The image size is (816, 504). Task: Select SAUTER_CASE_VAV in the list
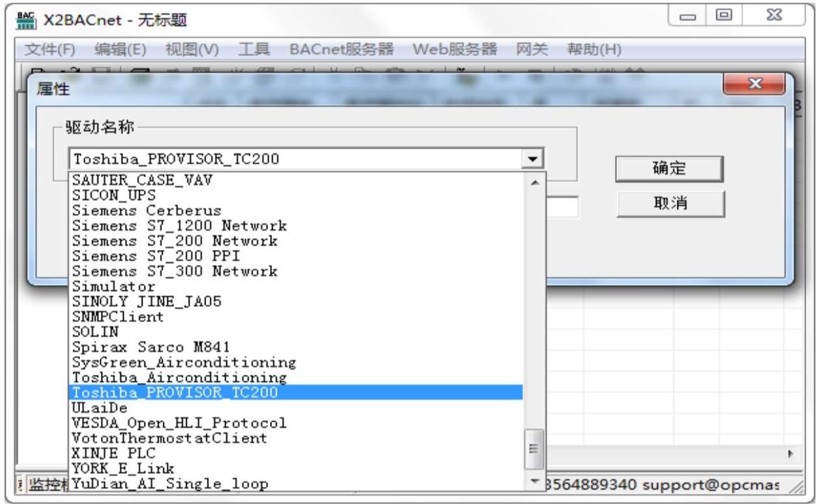[295, 179]
